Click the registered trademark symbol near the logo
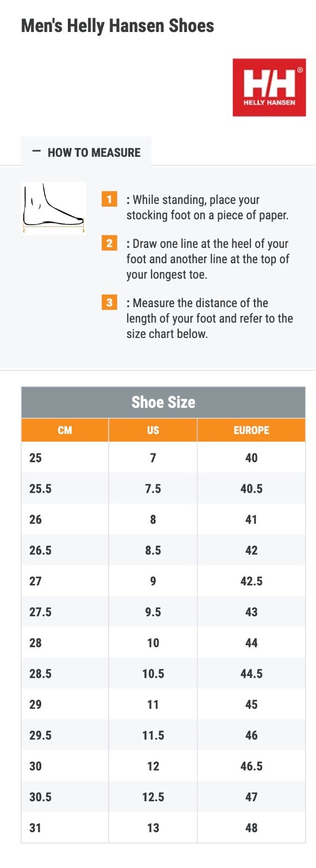Image resolution: width=316 pixels, height=868 pixels. (x=301, y=69)
